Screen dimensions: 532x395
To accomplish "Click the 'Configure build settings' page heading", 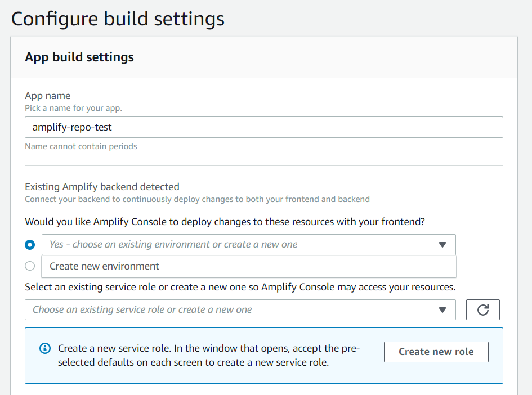I will pos(118,19).
